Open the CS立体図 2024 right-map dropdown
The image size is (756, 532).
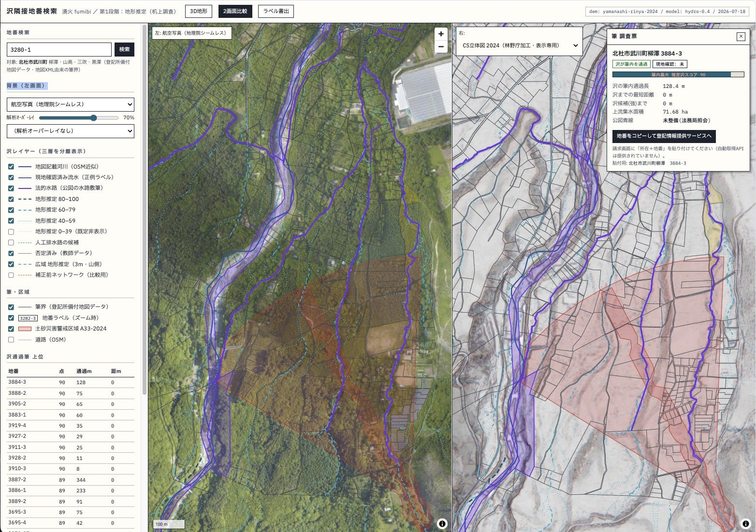tap(519, 45)
